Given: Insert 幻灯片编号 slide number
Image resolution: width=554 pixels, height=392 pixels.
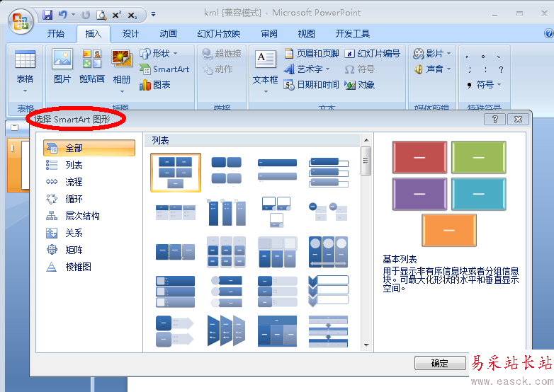Looking at the screenshot, I should click(x=373, y=54).
